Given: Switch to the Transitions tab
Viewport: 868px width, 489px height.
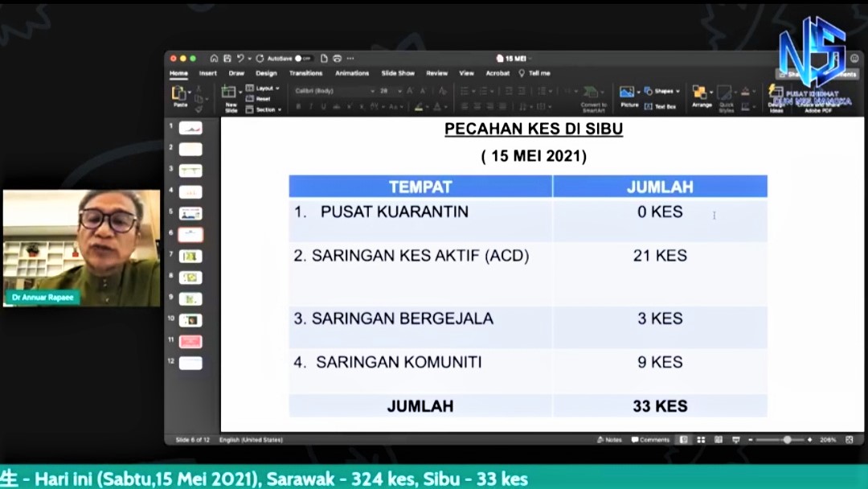Looking at the screenshot, I should click(305, 73).
